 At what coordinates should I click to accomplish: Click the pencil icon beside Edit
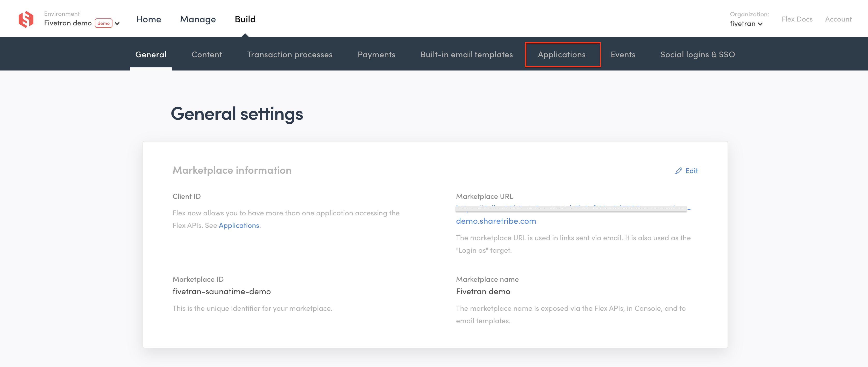(x=678, y=171)
